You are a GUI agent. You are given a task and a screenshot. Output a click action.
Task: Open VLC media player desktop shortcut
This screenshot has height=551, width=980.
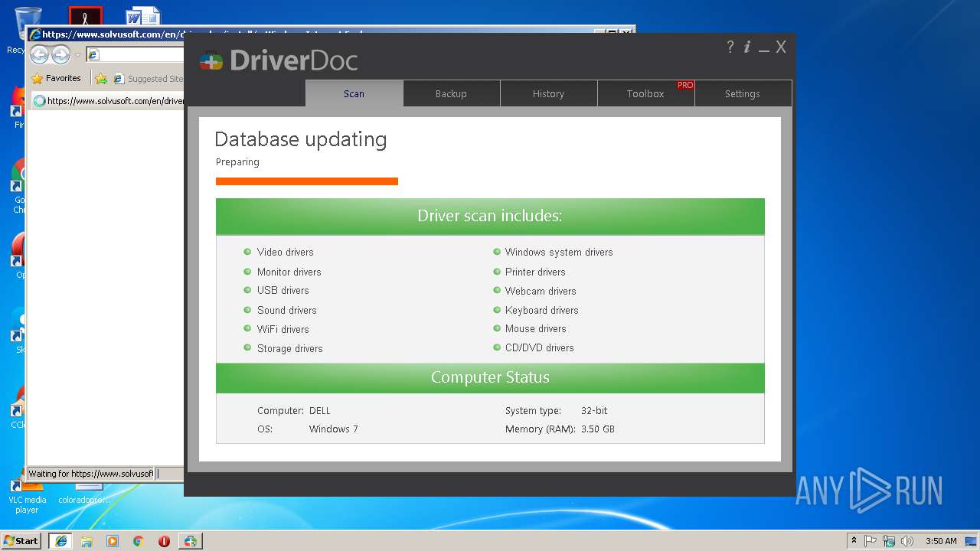(27, 494)
